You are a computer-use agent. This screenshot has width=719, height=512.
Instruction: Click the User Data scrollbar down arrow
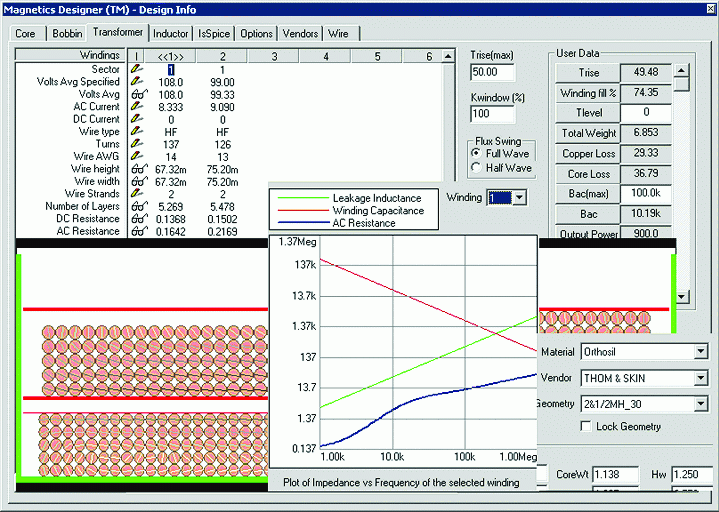[x=683, y=296]
